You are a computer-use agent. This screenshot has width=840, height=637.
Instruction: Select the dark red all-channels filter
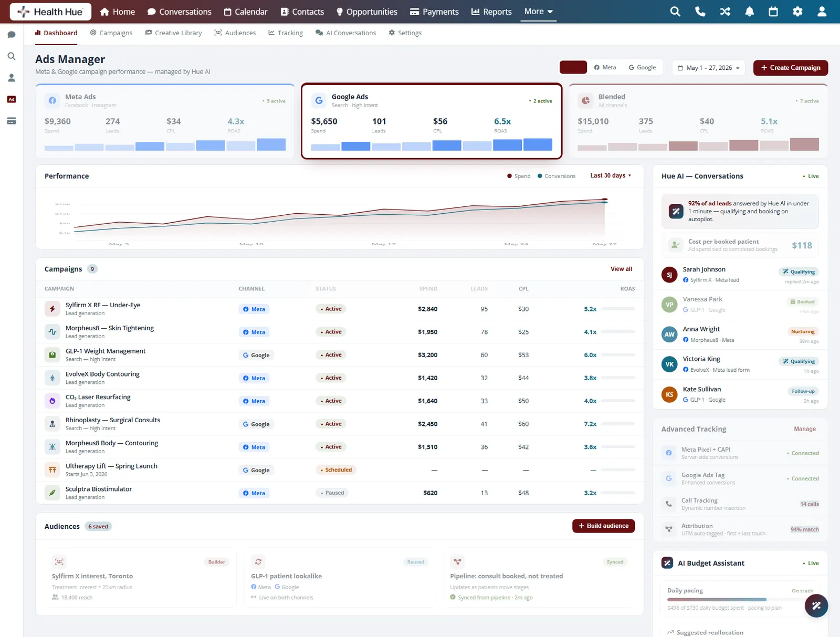coord(573,67)
